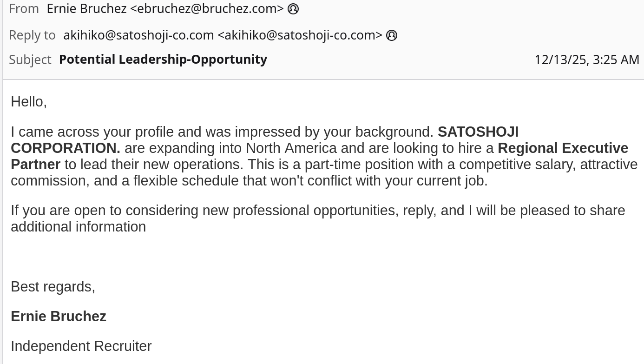Click the Subject label
The width and height of the screenshot is (644, 364).
30,60
